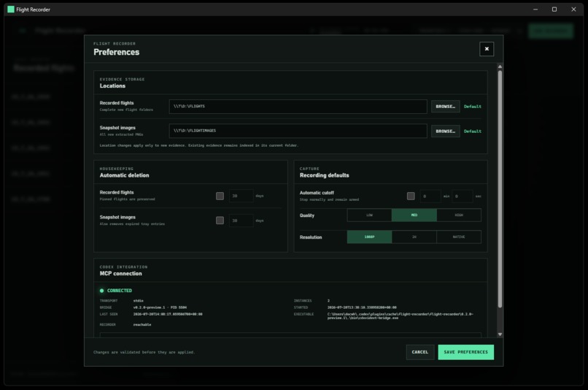Click the CONNECTED status label
This screenshot has width=588, height=390.
[119, 291]
